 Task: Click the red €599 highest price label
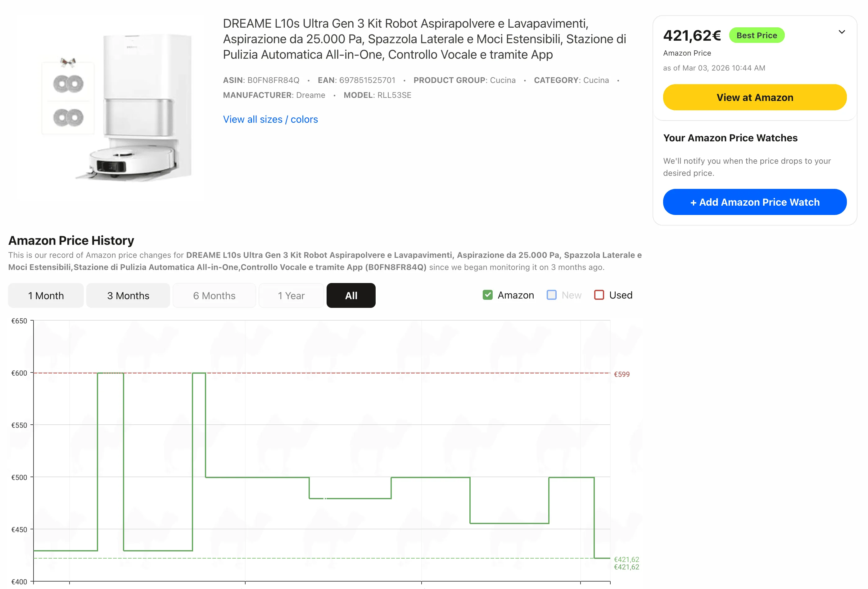click(x=622, y=374)
